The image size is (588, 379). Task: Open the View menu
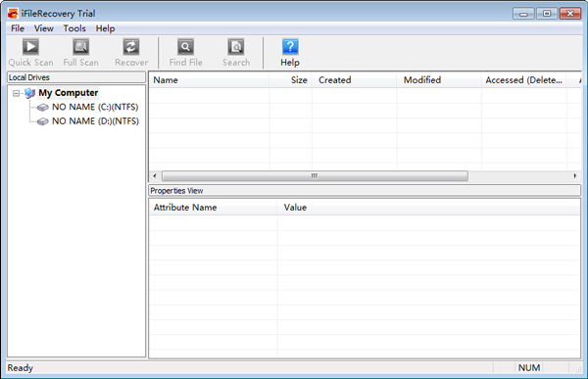pyautogui.click(x=43, y=28)
